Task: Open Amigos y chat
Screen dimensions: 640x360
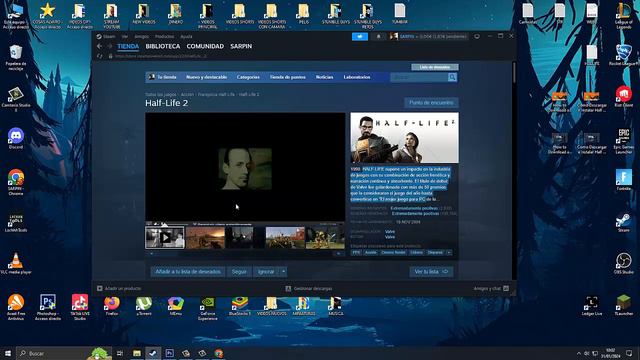Action: tap(491, 289)
